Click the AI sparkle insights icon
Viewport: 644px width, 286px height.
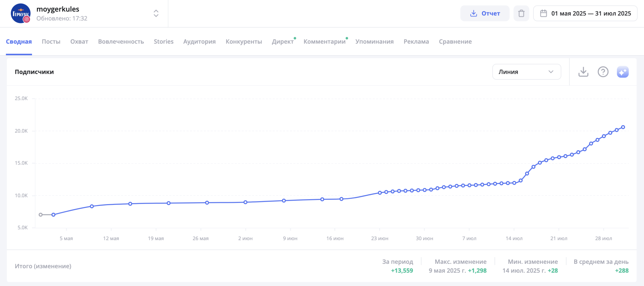click(622, 72)
